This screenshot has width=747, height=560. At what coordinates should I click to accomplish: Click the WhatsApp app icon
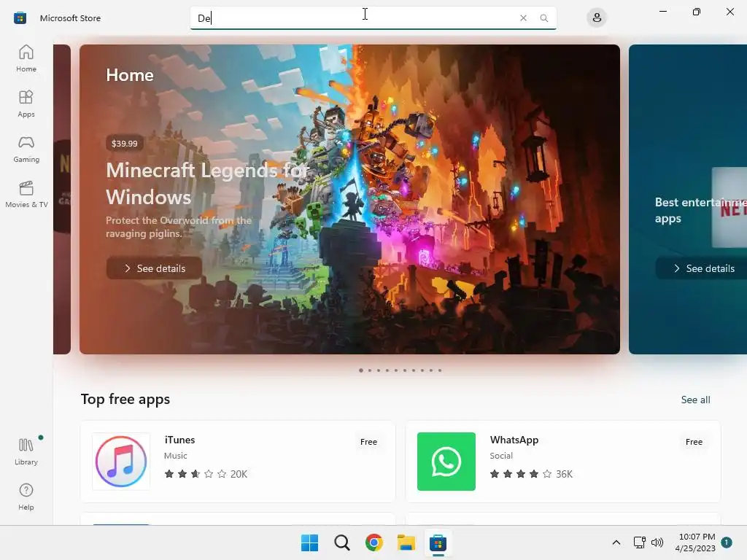pos(446,462)
